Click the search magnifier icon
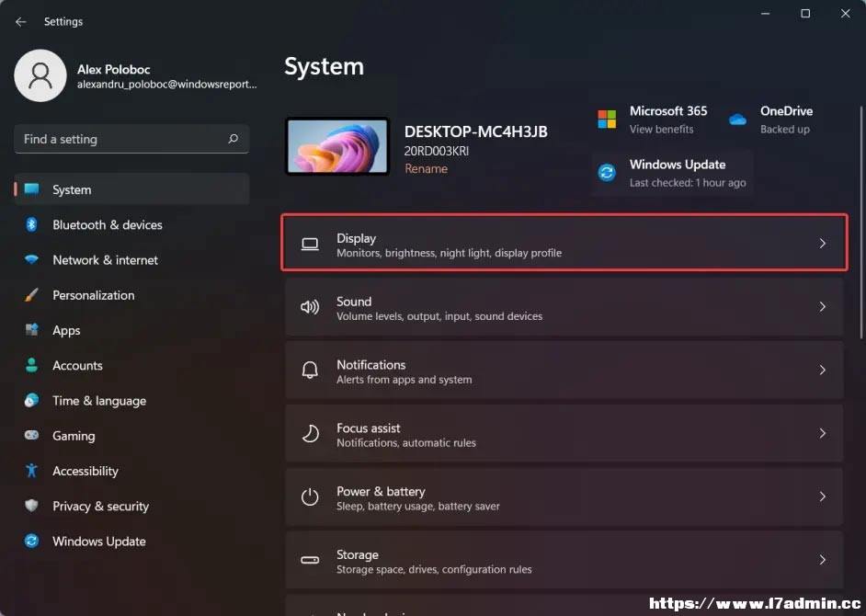 point(234,139)
